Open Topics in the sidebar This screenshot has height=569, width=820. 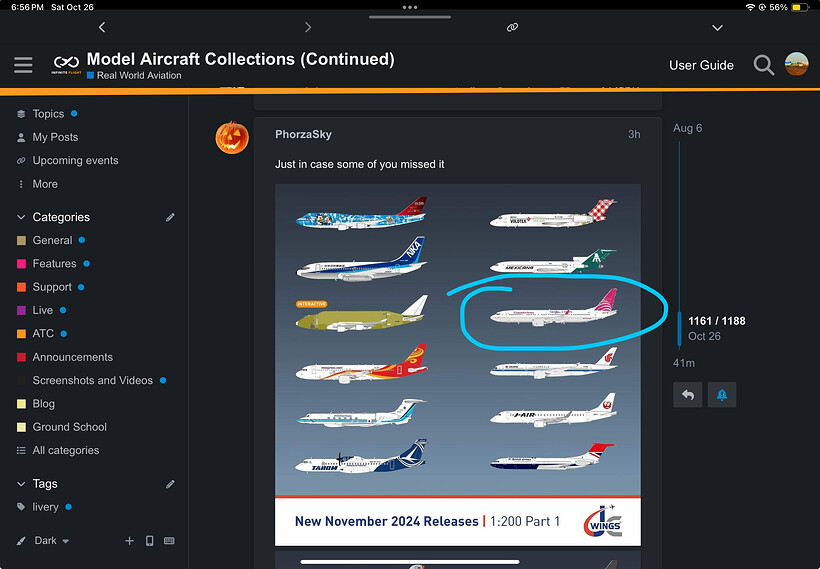pyautogui.click(x=48, y=114)
